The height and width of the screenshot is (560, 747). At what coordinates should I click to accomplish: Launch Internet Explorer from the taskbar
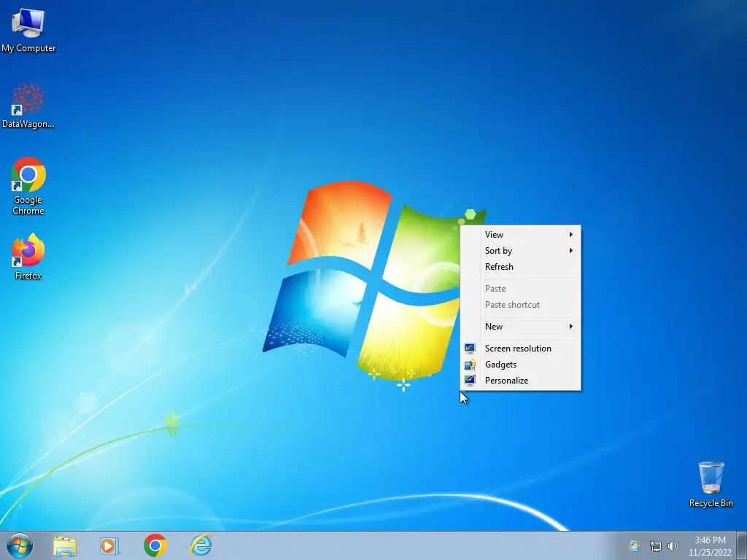(201, 545)
